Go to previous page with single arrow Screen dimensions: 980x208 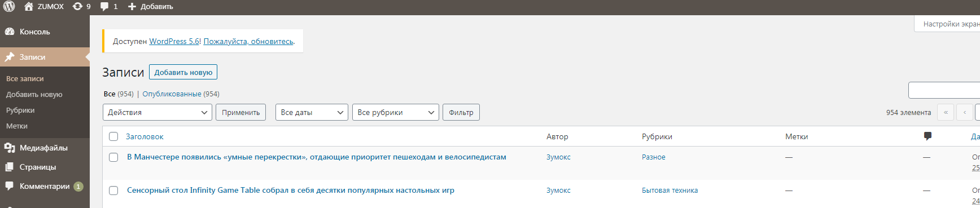click(x=965, y=112)
